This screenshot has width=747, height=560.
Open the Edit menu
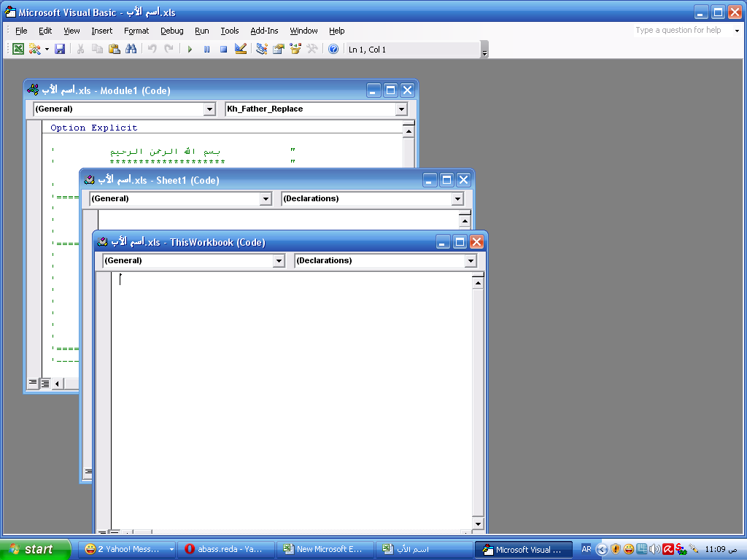(x=45, y=31)
